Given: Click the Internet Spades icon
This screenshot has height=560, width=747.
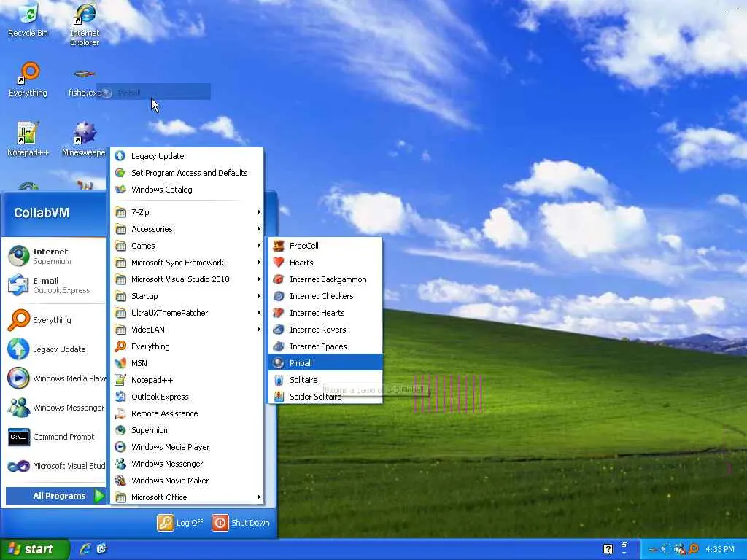Looking at the screenshot, I should (x=279, y=346).
